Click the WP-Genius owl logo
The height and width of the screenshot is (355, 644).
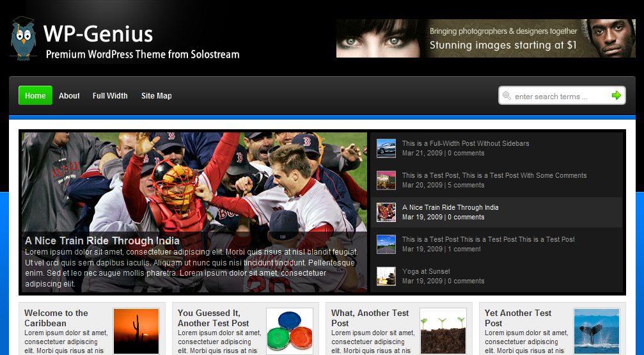point(24,38)
